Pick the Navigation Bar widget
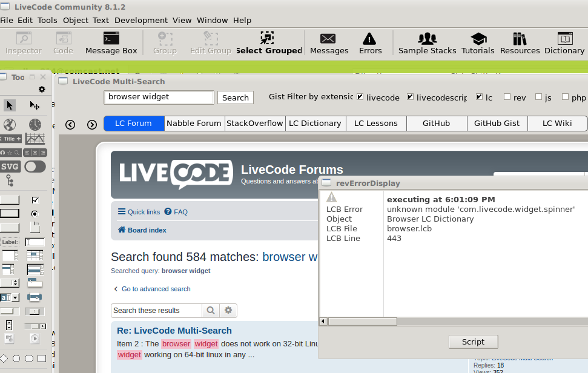This screenshot has height=373, width=588. tap(10, 153)
